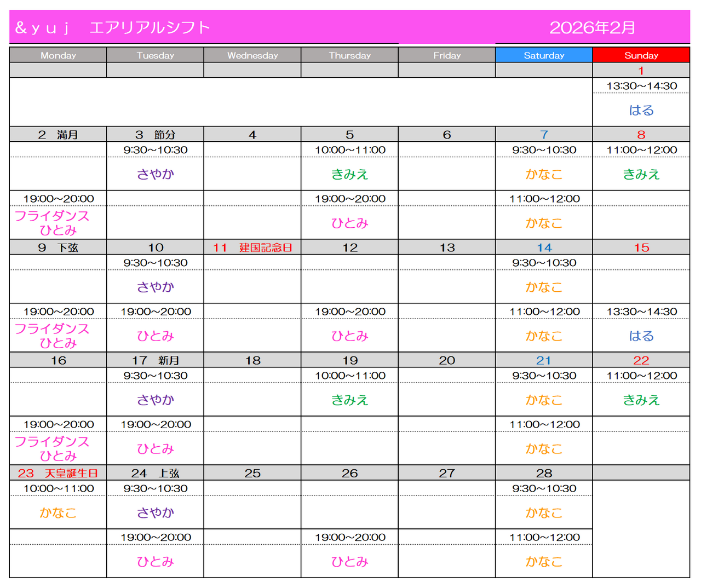Screen dimensions: 701x588
Task: Click かなこ on Monday the 23rd
Action: 58,513
